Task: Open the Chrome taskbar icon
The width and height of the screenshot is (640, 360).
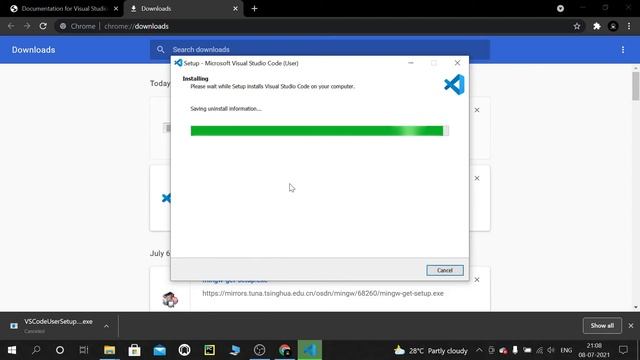Action: tap(284, 350)
